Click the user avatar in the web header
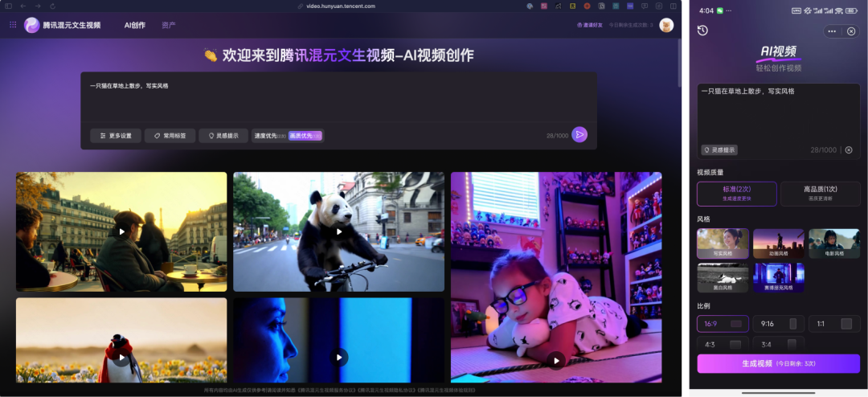This screenshot has height=397, width=868. [x=666, y=25]
